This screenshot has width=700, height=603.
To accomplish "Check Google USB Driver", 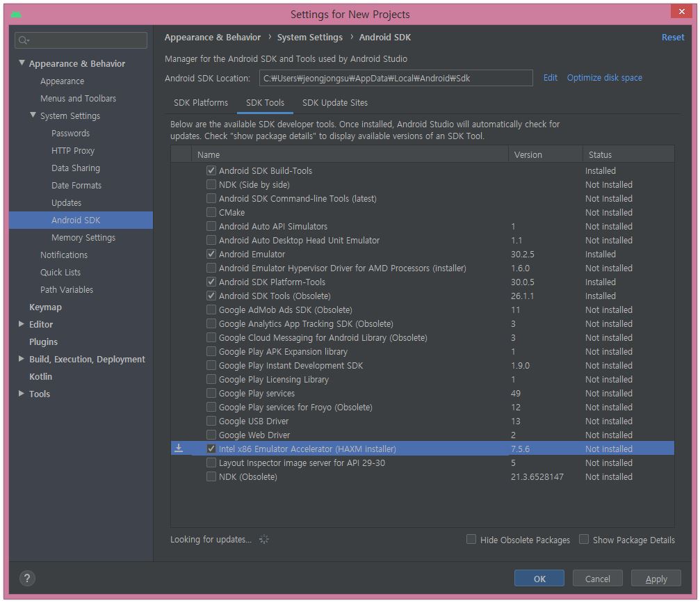I will [211, 421].
